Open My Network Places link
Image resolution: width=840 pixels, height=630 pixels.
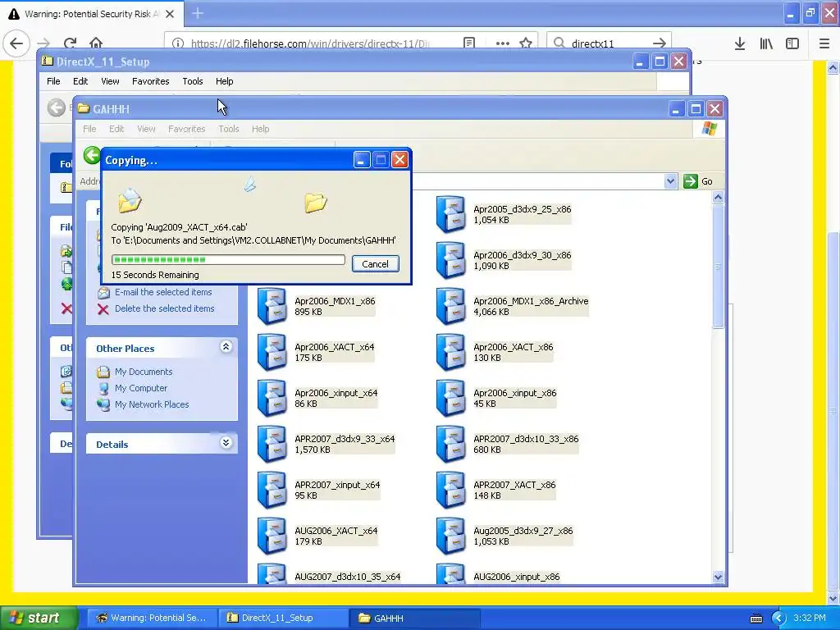152,404
